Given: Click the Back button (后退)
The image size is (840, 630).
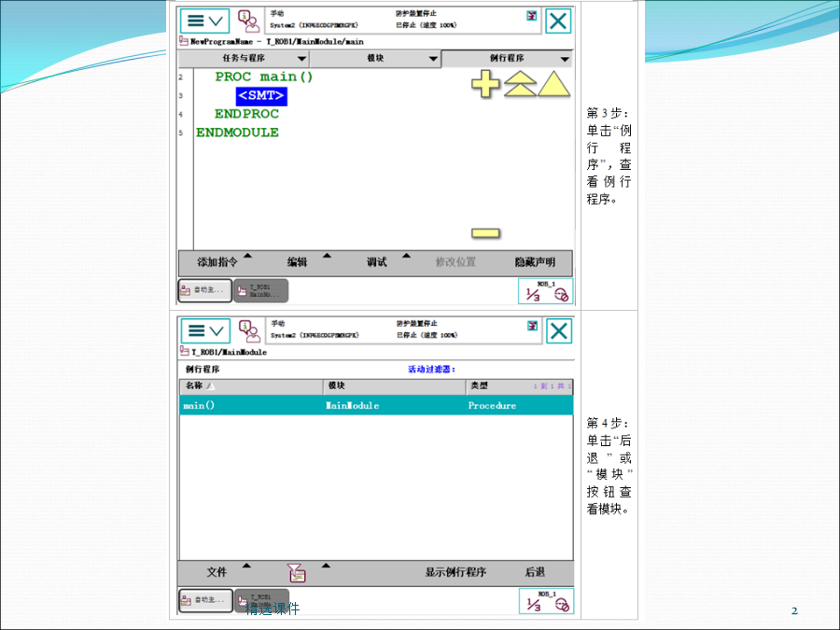Looking at the screenshot, I should pos(535,572).
